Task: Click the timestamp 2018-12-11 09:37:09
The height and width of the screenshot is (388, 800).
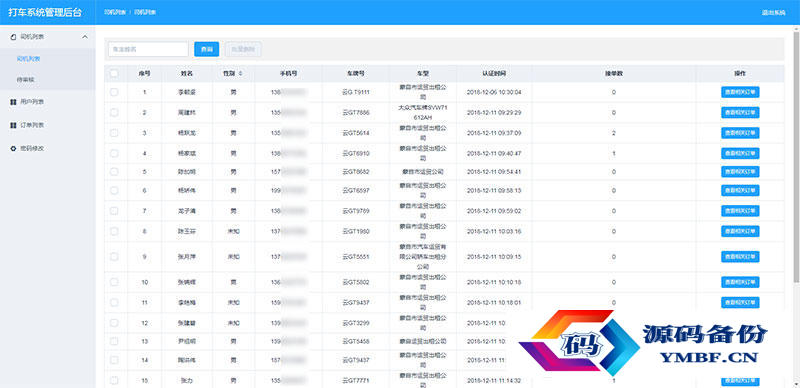Action: [494, 133]
